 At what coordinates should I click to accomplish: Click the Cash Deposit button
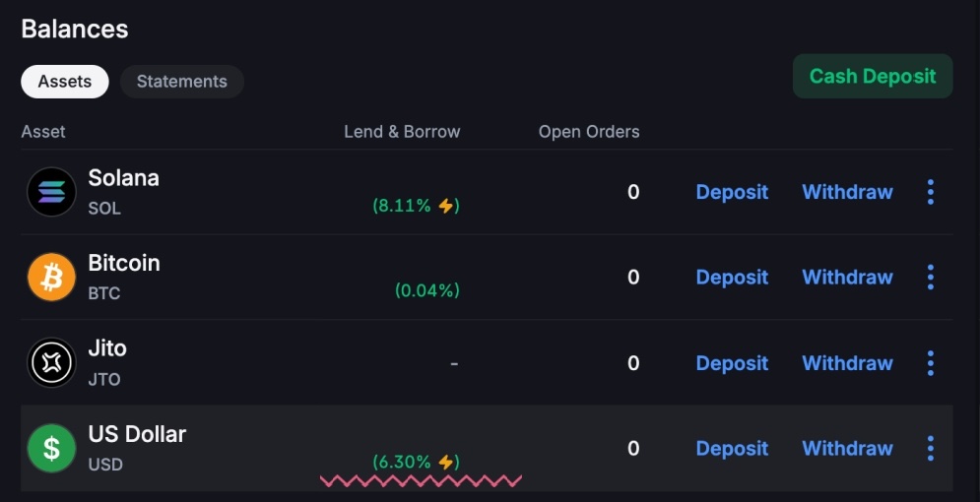click(873, 76)
